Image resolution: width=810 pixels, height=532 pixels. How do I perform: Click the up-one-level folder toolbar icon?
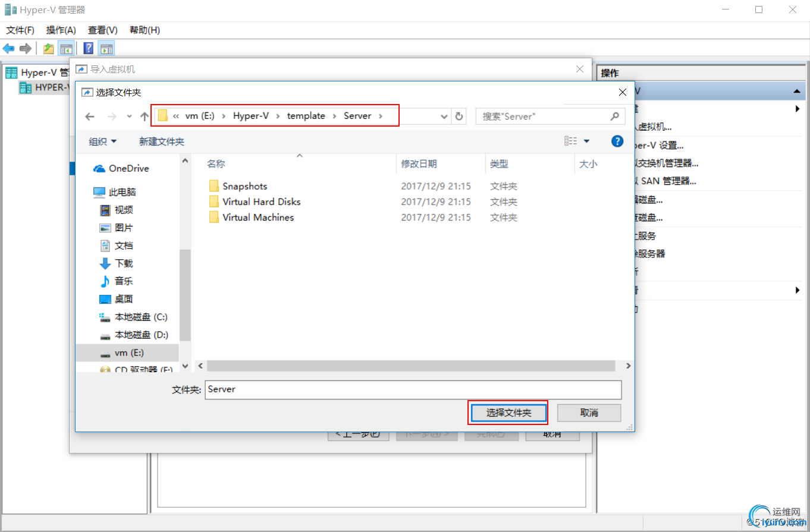click(49, 49)
